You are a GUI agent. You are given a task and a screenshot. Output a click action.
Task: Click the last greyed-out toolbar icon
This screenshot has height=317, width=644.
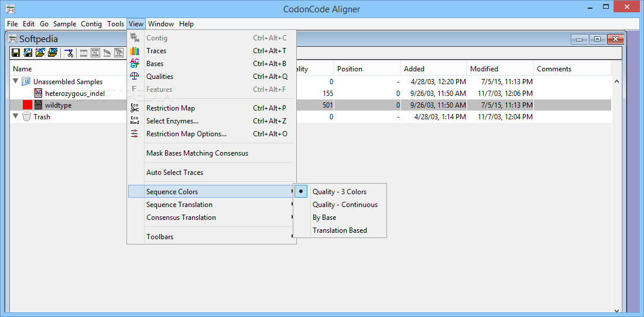point(119,53)
